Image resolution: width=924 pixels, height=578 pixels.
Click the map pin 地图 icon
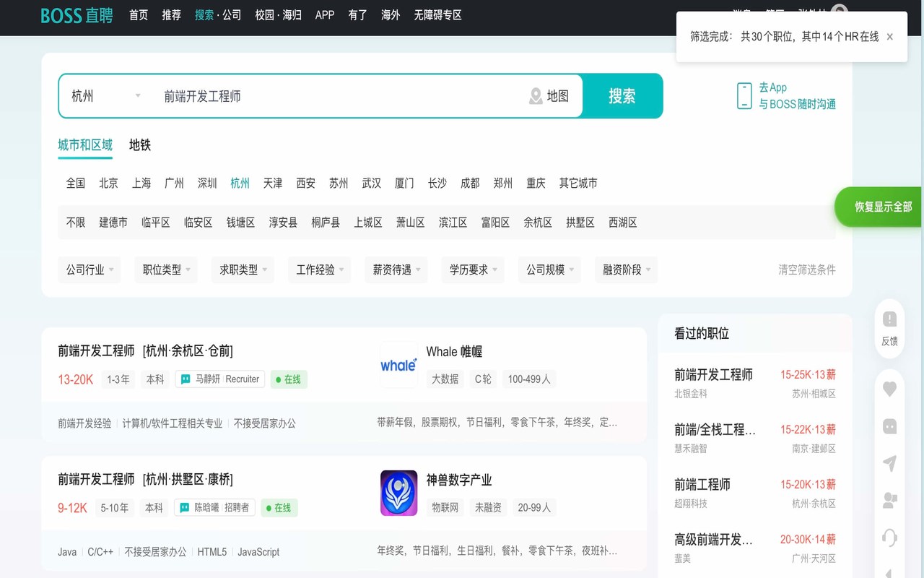click(536, 96)
